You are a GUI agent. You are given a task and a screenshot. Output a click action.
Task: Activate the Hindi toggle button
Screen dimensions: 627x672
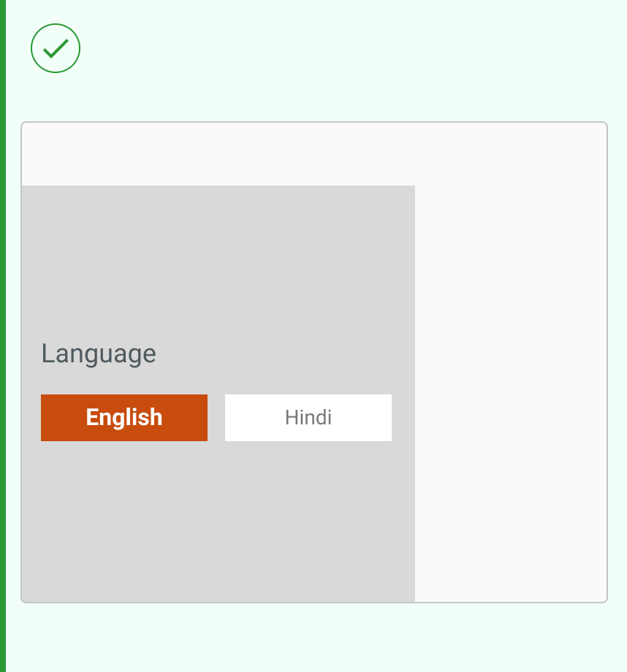pos(308,418)
